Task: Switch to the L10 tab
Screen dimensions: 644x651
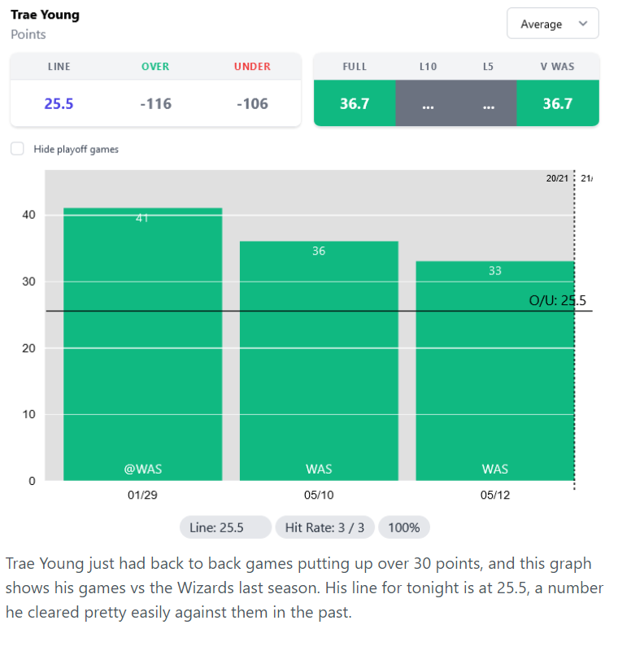Action: (428, 67)
